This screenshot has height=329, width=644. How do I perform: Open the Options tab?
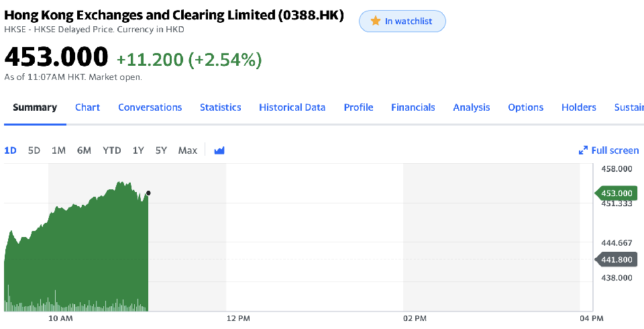point(525,107)
